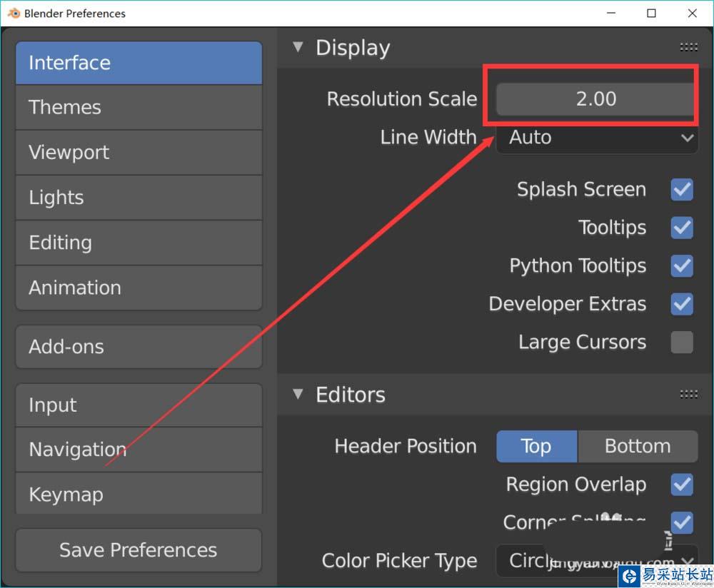Set Header Position to Top

click(536, 447)
